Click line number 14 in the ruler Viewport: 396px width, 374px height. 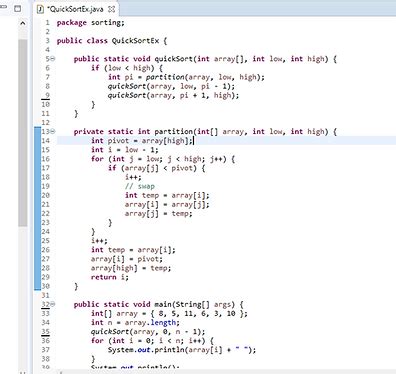pos(45,141)
